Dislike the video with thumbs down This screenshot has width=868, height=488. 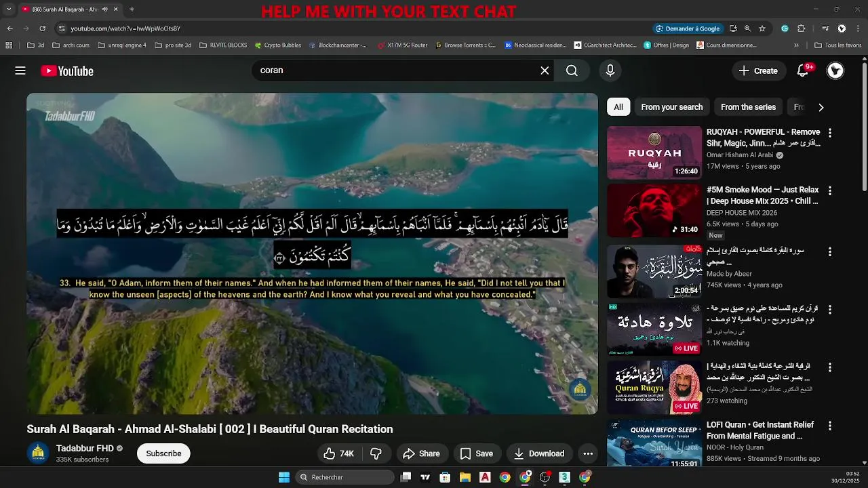pos(376,453)
